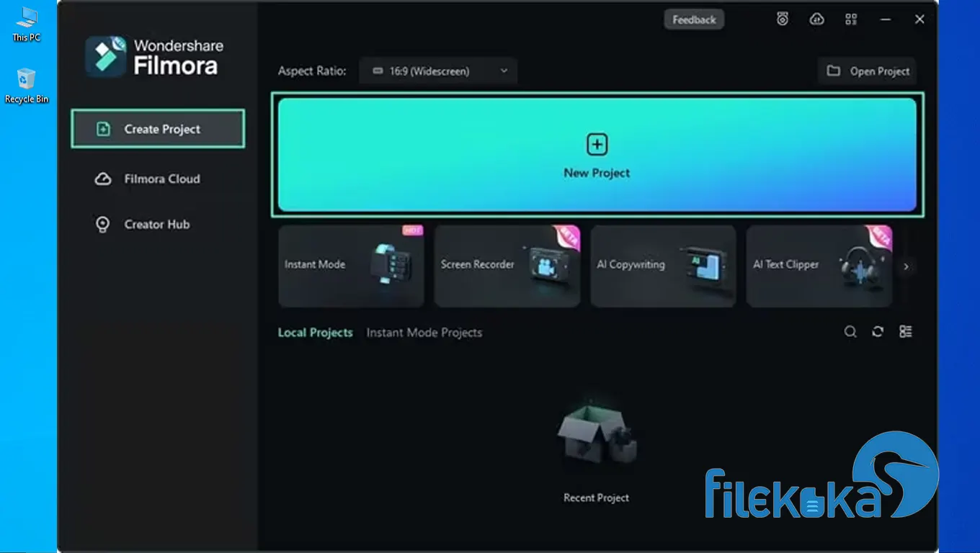Click the cloud download icon in the title bar
Viewport: 980px width, 553px height.
(817, 19)
